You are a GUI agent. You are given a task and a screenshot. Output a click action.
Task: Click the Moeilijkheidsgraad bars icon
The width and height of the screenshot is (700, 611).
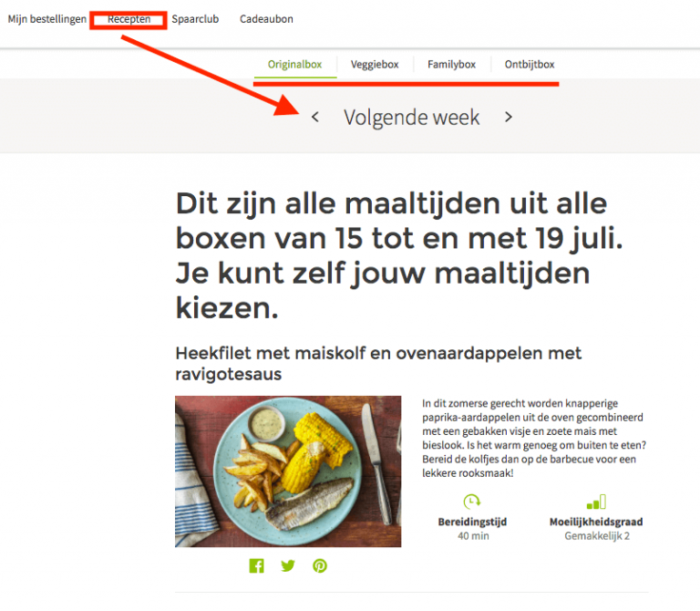point(596,502)
